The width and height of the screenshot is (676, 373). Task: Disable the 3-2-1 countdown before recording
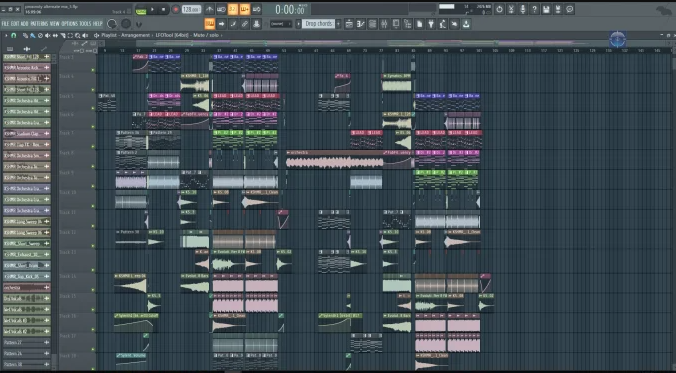pos(233,9)
